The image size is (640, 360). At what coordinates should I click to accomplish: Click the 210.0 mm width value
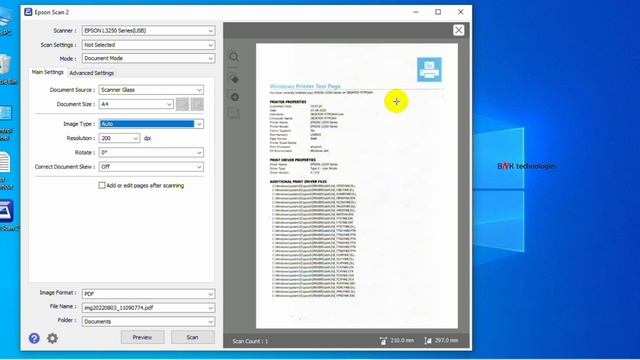(402, 340)
